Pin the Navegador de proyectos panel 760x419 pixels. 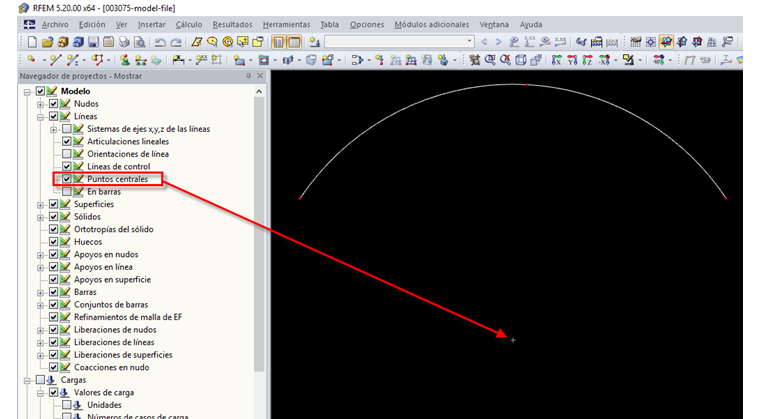249,76
